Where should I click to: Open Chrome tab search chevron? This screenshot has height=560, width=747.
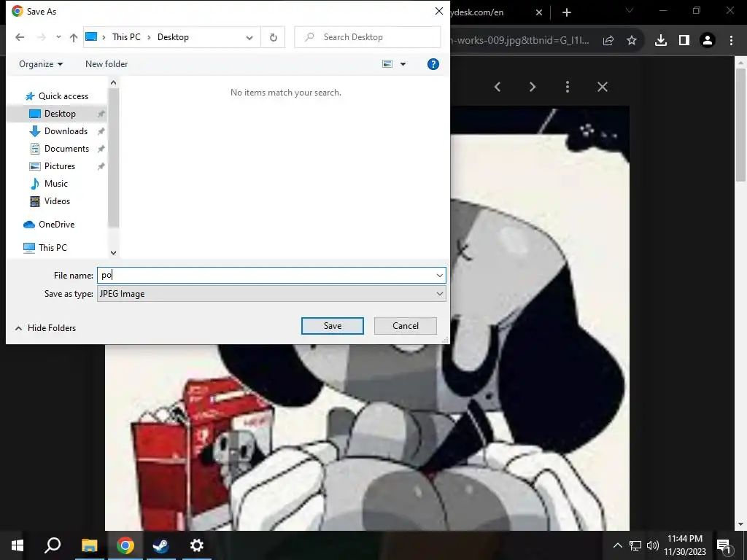pyautogui.click(x=630, y=10)
